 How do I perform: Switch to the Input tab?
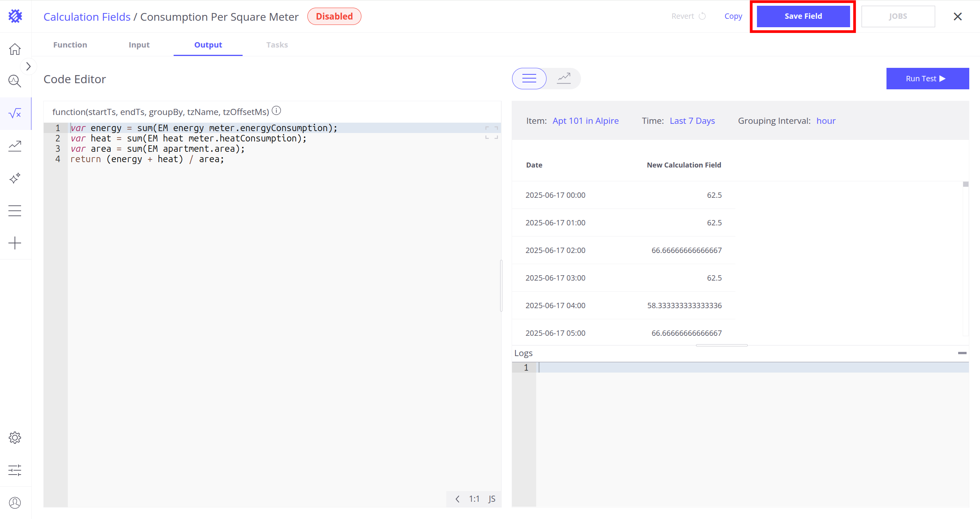pyautogui.click(x=139, y=45)
